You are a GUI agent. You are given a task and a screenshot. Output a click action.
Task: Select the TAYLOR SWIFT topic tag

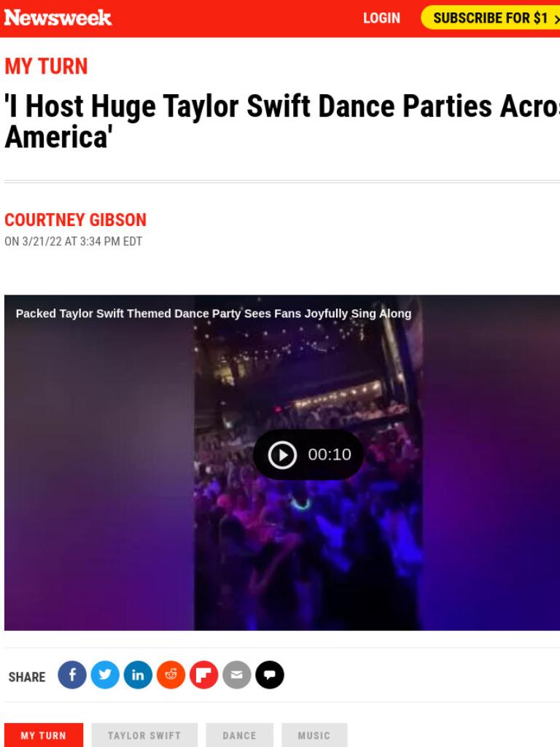pyautogui.click(x=144, y=735)
